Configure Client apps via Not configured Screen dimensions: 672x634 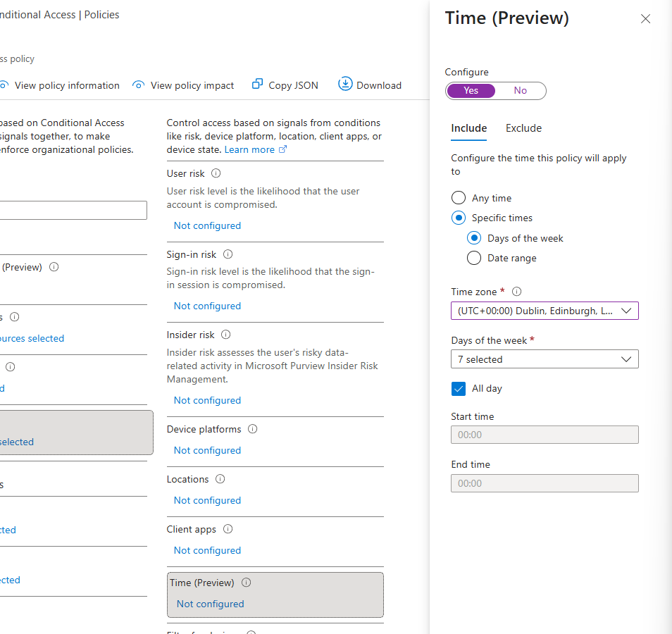[x=207, y=550]
